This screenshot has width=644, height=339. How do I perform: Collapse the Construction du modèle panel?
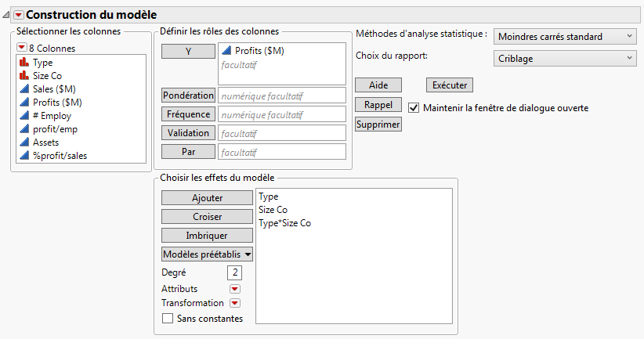(7, 14)
